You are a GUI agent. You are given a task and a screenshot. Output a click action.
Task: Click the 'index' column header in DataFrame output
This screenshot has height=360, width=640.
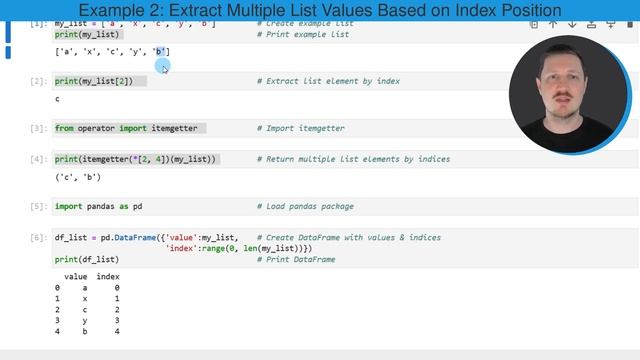pyautogui.click(x=108, y=277)
